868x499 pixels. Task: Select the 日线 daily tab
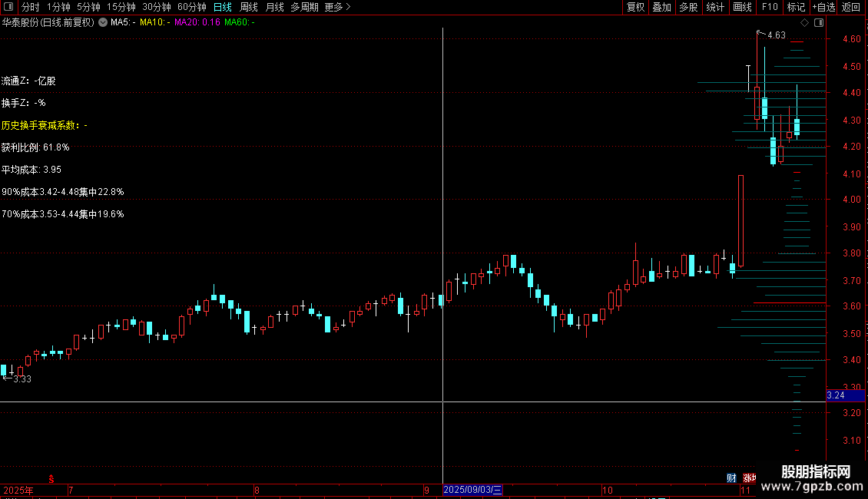[x=223, y=7]
